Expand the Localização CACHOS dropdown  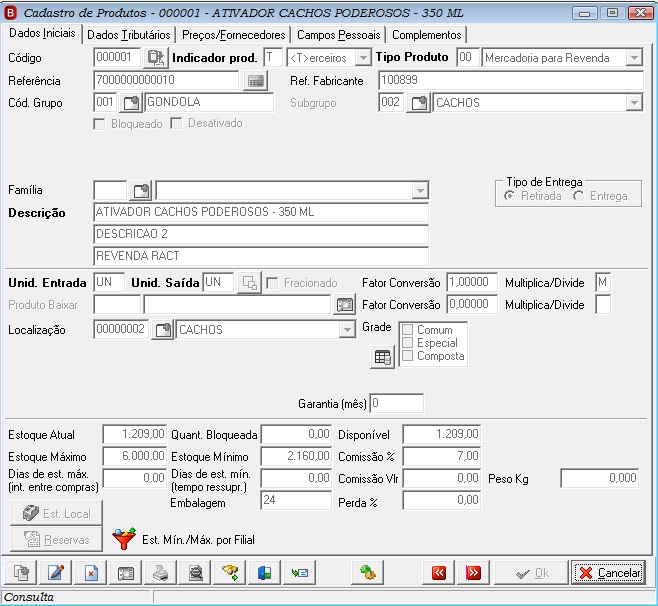click(347, 330)
